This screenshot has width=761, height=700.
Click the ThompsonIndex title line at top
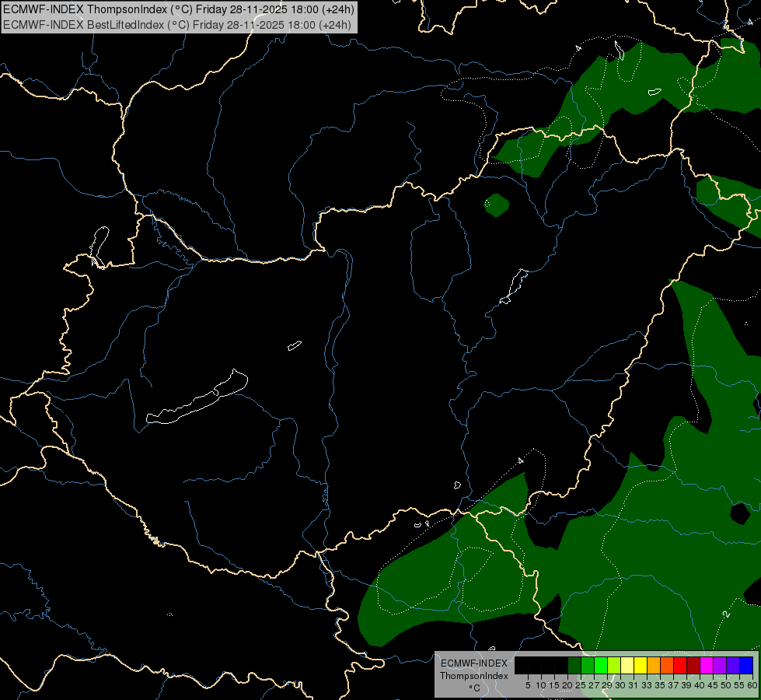pyautogui.click(x=179, y=9)
